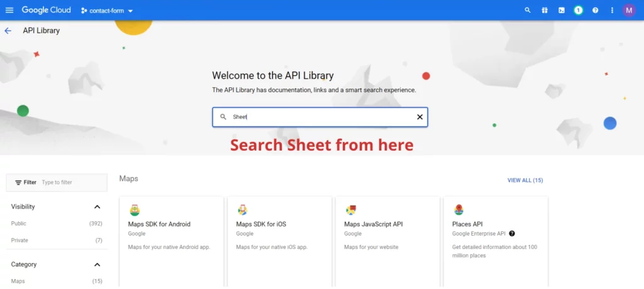Click the Filter icon in sidebar
Image resolution: width=644 pixels, height=289 pixels.
tap(18, 182)
